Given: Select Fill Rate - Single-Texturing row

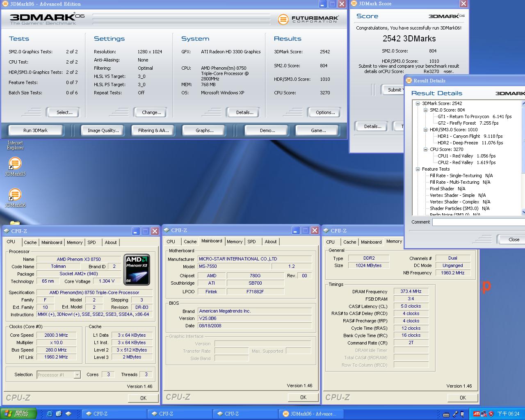Looking at the screenshot, I should 461,176.
